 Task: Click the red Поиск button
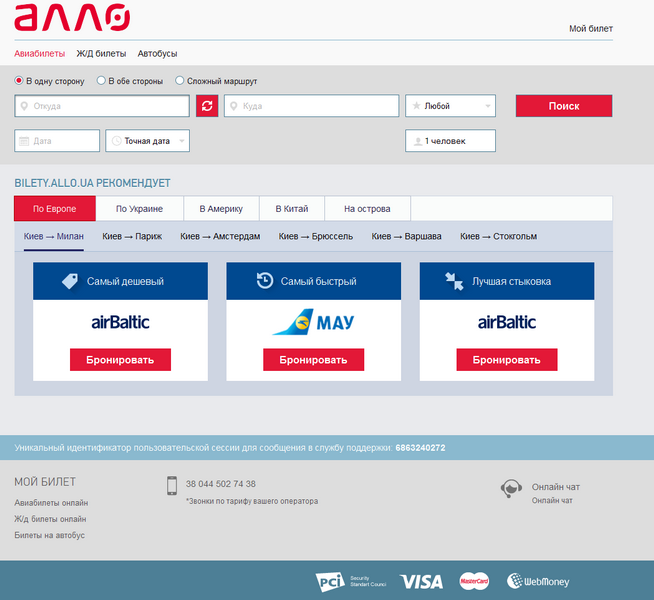pyautogui.click(x=564, y=106)
